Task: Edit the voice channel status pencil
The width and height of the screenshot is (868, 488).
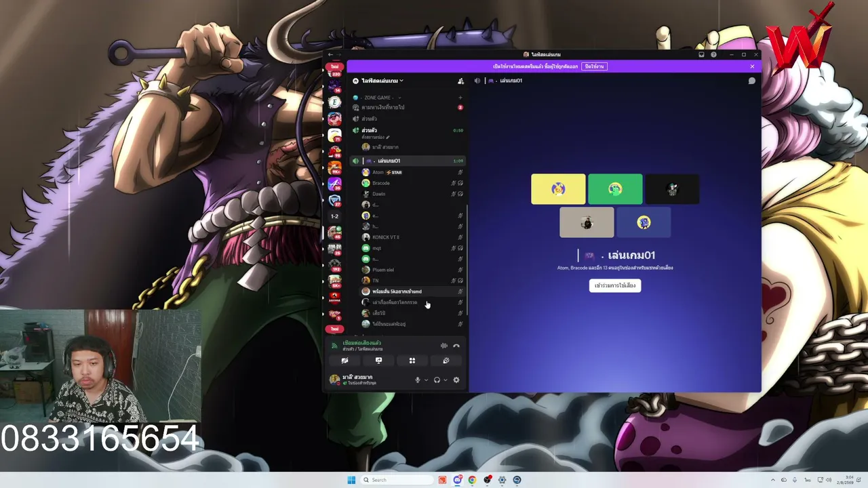Action: (x=388, y=137)
